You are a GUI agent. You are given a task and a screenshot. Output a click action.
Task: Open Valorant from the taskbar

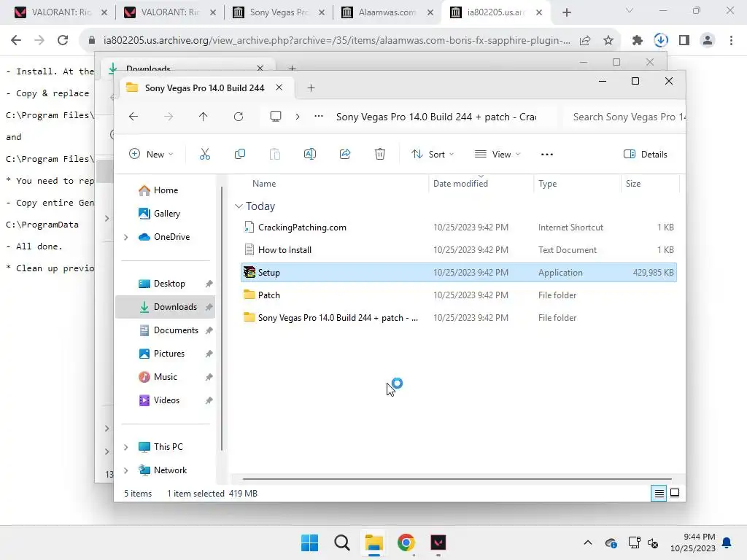point(438,542)
